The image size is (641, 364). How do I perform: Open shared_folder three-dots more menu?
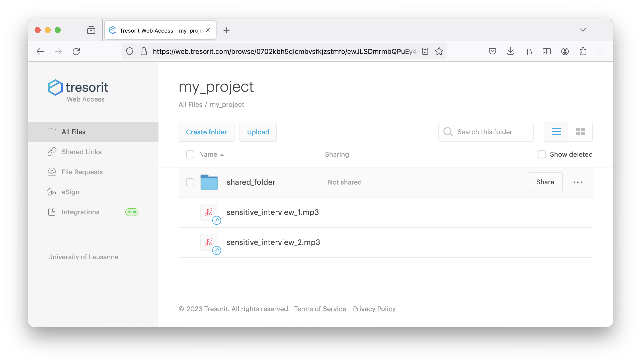(x=578, y=182)
